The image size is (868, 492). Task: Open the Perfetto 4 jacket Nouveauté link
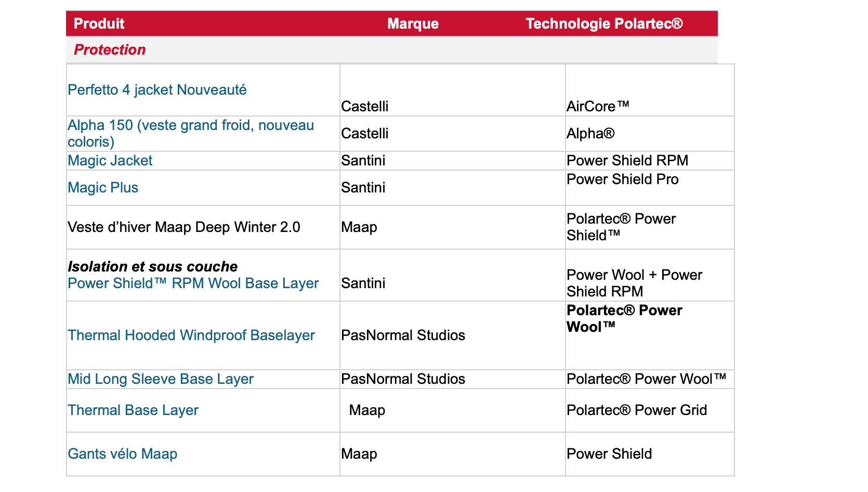157,90
